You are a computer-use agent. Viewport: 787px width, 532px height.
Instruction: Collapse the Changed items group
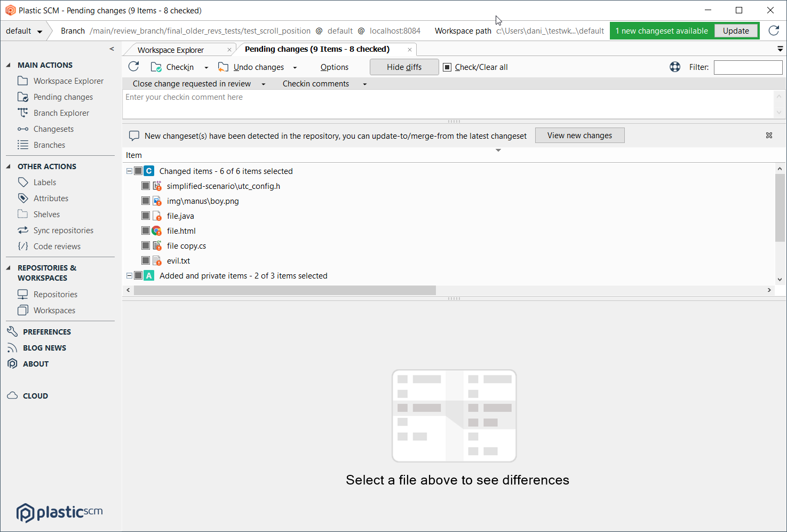click(129, 171)
